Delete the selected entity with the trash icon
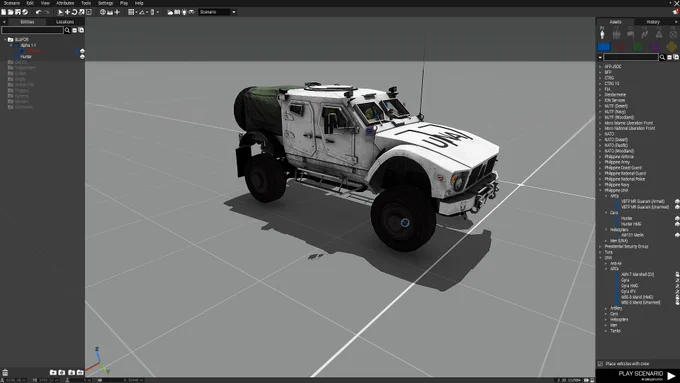Viewport: 680px width, 383px height. click(x=5, y=372)
